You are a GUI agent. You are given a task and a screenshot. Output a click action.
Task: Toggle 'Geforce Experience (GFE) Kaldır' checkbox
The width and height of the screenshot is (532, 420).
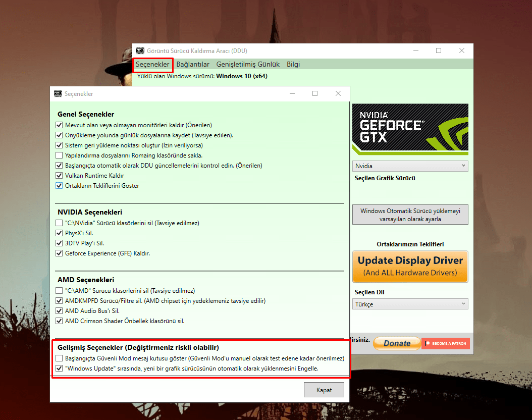[59, 253]
